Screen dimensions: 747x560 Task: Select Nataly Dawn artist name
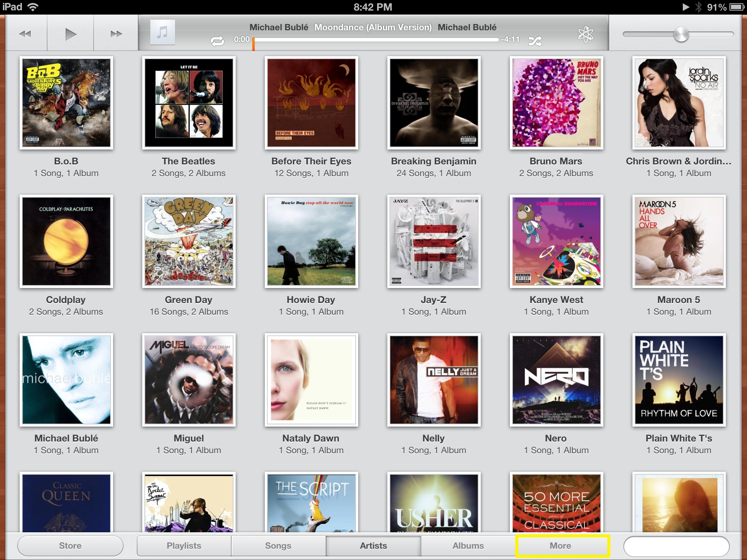311,439
